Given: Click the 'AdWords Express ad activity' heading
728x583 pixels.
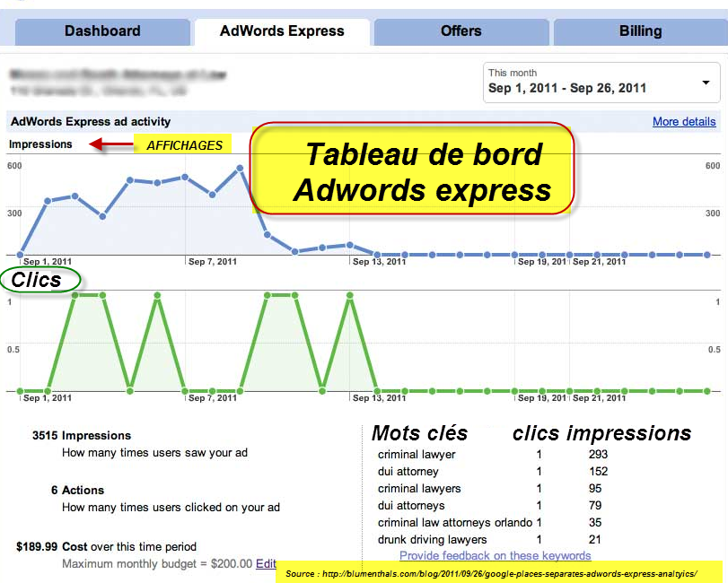Looking at the screenshot, I should click(91, 121).
